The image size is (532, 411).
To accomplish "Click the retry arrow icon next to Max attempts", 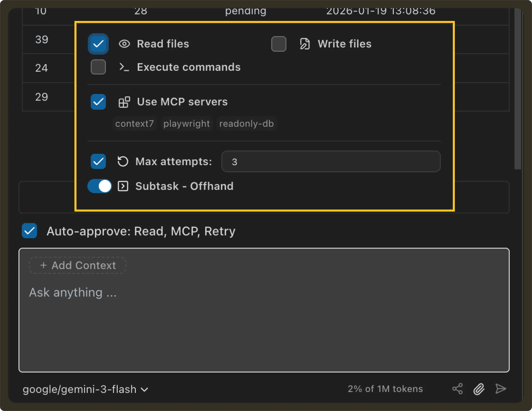I will click(x=123, y=161).
